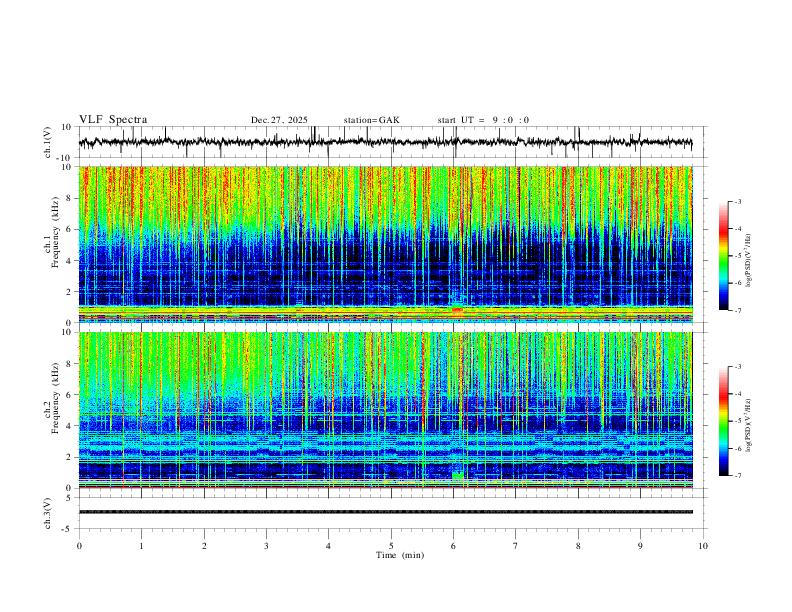Click the "8" kHz tick on ch.1 frequency axis

[71, 198]
